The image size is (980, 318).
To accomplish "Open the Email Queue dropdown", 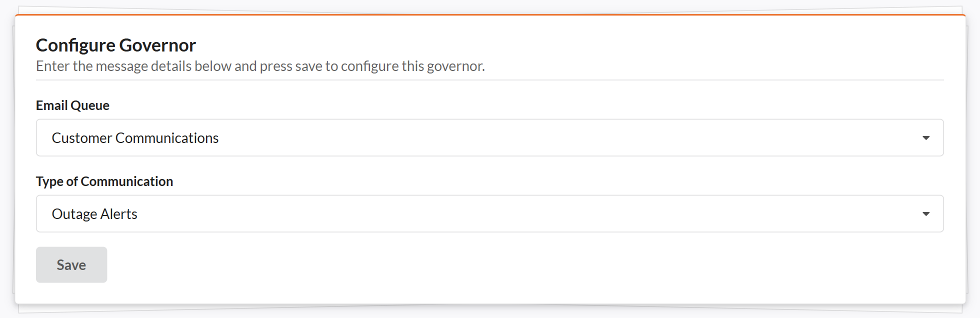I will (x=489, y=138).
